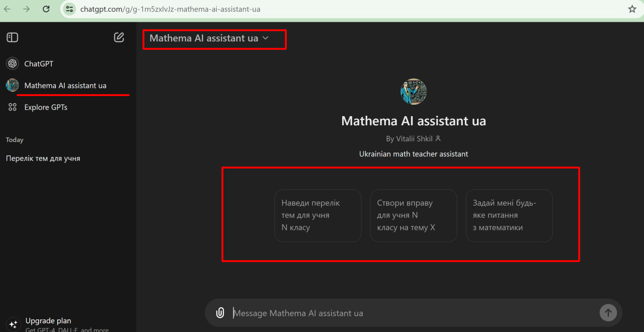Select Mathema avatar icon in the sidebar
This screenshot has height=332, width=644.
(12, 86)
